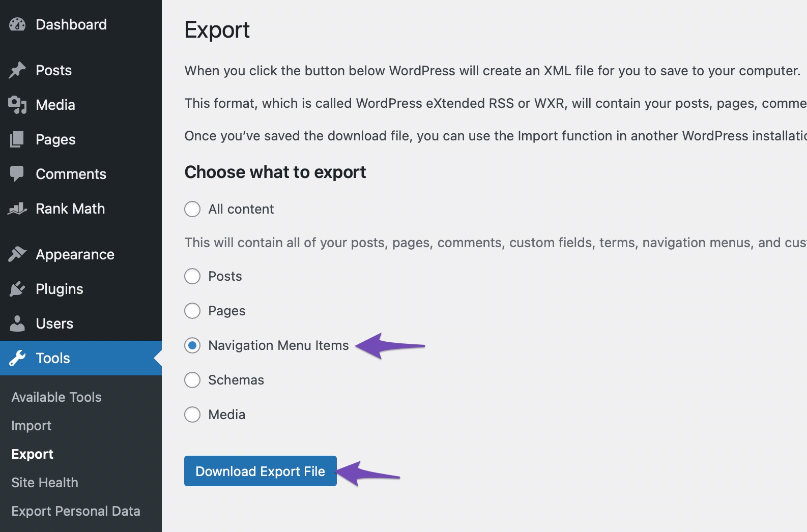Click the Comments speech bubble icon
The height and width of the screenshot is (532, 807).
coord(17,174)
